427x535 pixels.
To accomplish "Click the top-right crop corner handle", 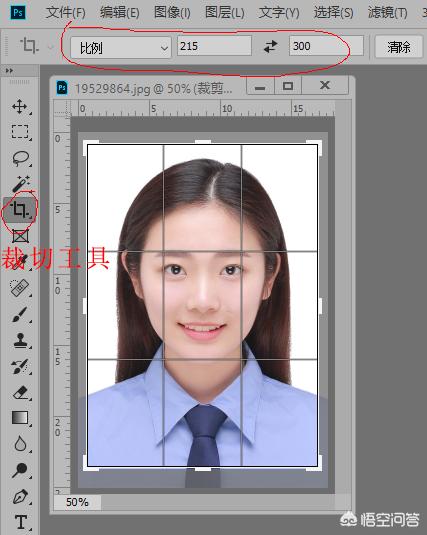I will [x=317, y=145].
